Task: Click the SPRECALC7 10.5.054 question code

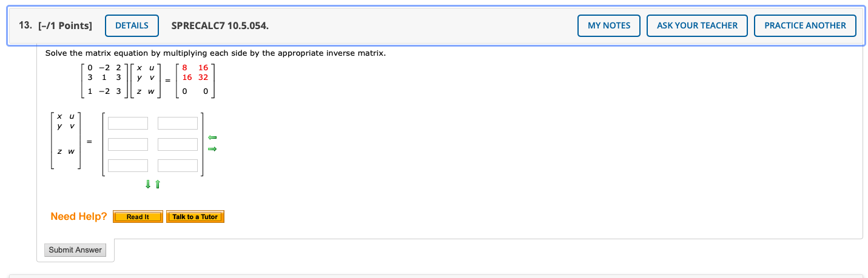Action: (x=220, y=25)
